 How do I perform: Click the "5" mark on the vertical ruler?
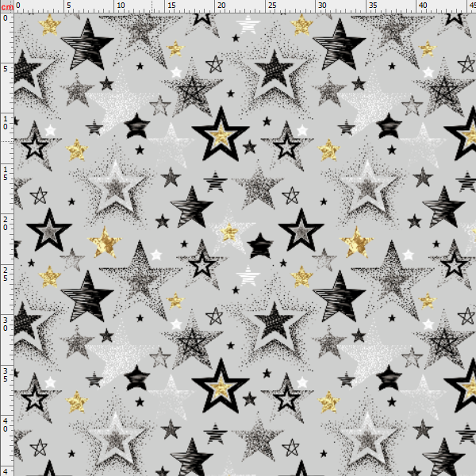[6, 68]
